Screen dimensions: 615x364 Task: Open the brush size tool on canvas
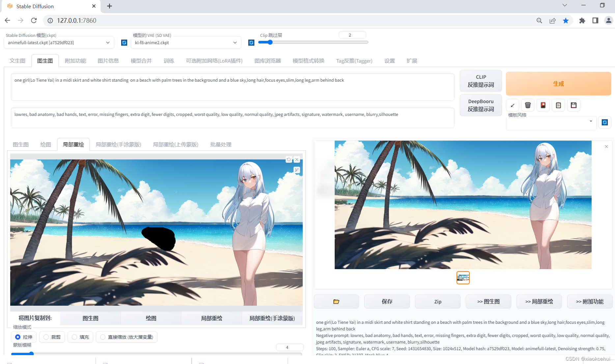(x=297, y=170)
